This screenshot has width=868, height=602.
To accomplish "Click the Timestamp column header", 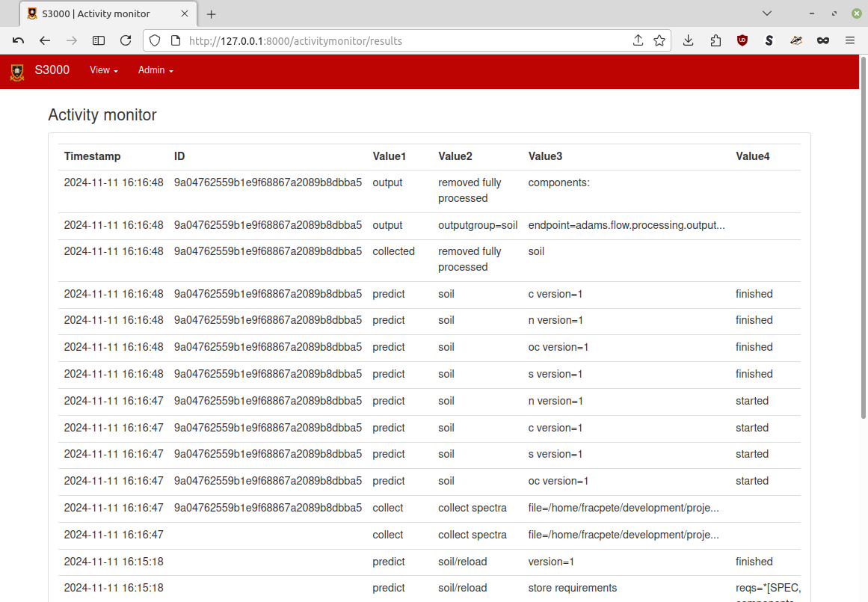I will tap(93, 156).
